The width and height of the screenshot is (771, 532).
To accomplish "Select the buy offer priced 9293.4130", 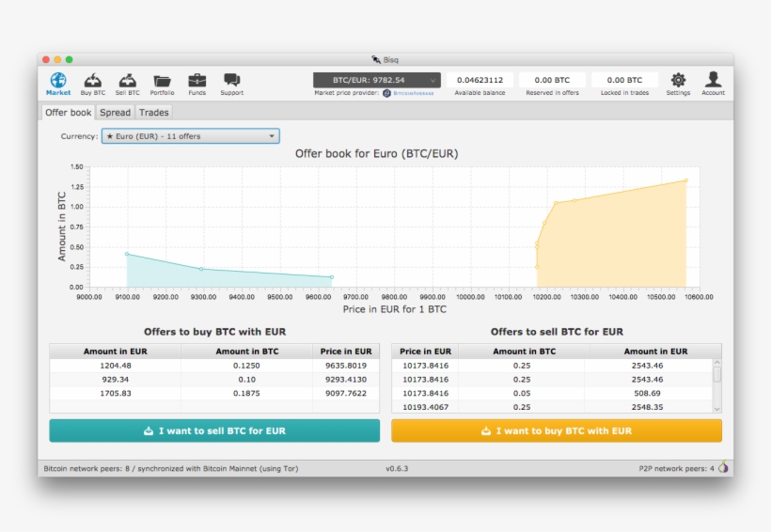I will [346, 379].
